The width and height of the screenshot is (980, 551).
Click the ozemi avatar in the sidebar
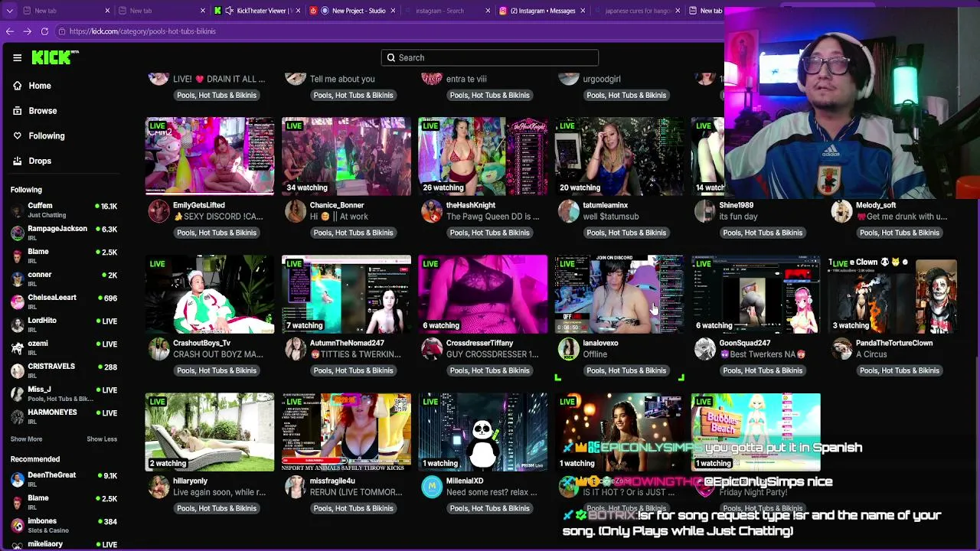[x=18, y=348]
